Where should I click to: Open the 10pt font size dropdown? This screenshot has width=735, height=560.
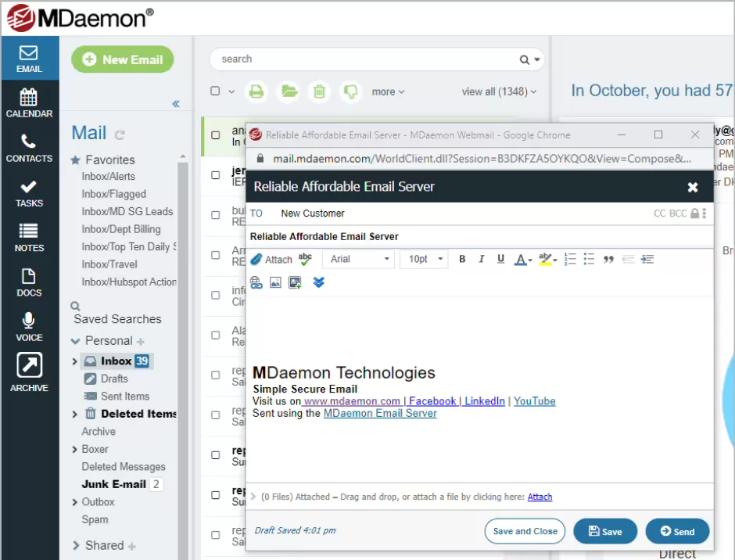pos(425,259)
